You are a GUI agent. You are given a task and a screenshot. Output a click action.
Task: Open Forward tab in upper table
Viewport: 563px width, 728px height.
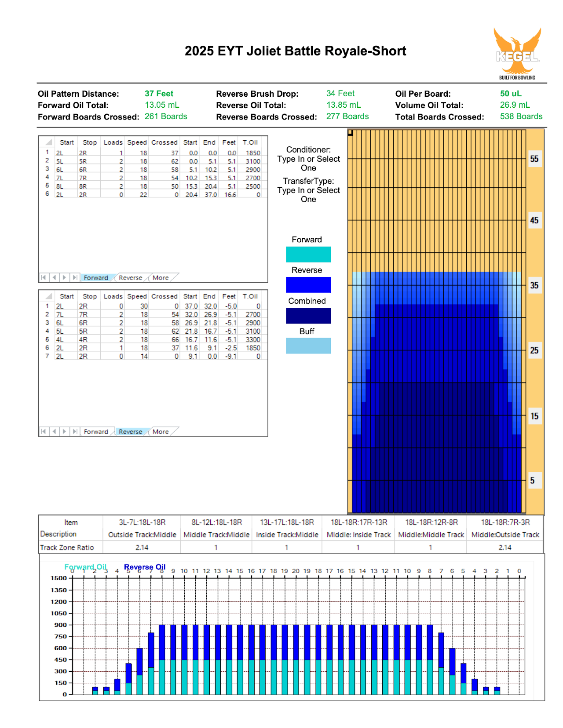tap(96, 278)
